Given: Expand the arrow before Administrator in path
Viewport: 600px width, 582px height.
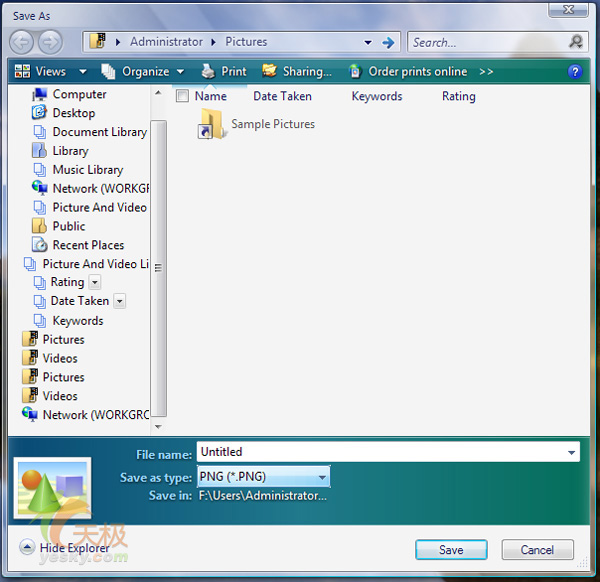Looking at the screenshot, I should coord(118,42).
